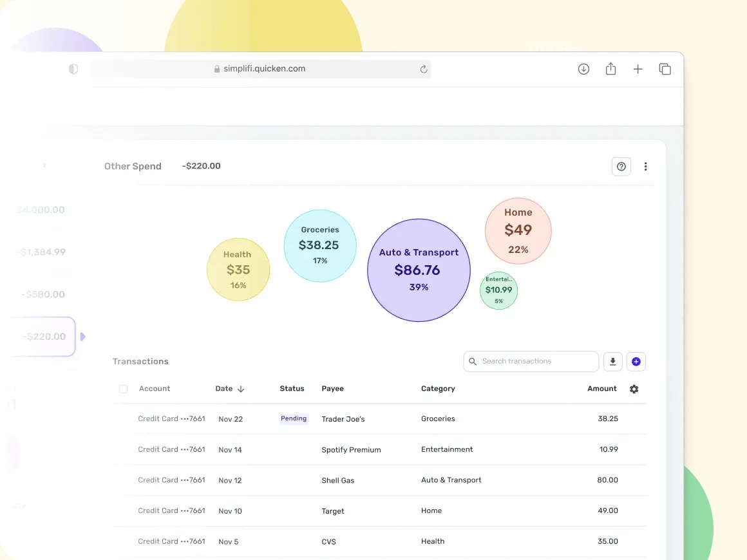Viewport: 747px width, 560px height.
Task: Click the 49.00 amount cell
Action: [x=608, y=510]
